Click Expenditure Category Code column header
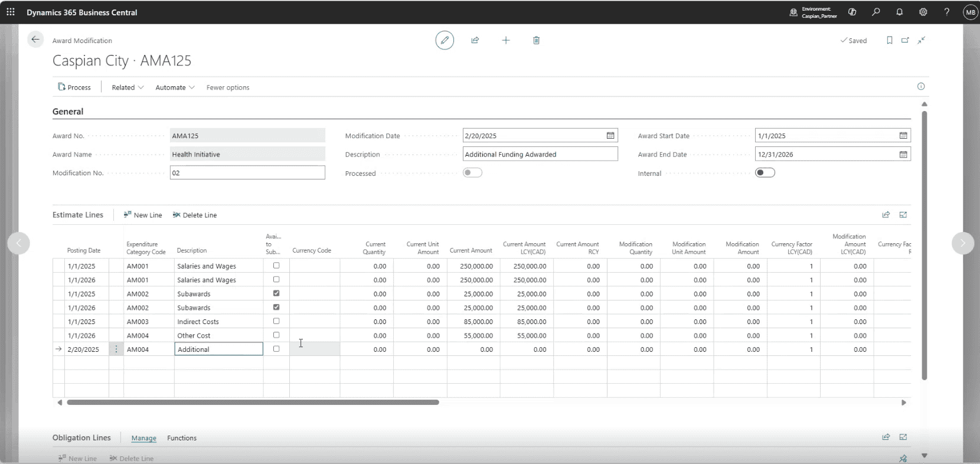 (x=146, y=248)
